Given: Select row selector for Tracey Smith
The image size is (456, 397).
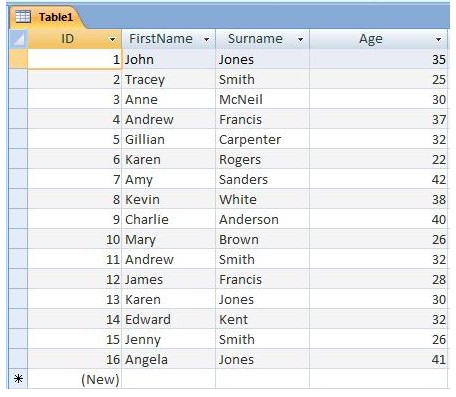Looking at the screenshot, I should point(18,79).
